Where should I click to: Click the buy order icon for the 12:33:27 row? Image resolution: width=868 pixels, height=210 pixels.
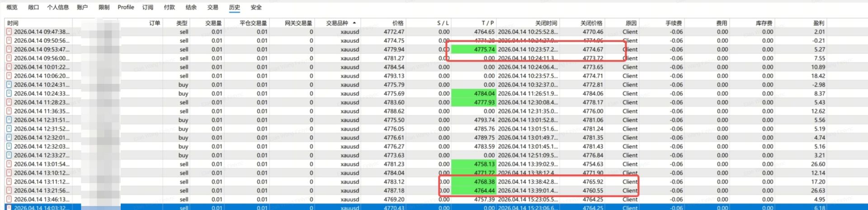[x=9, y=155]
